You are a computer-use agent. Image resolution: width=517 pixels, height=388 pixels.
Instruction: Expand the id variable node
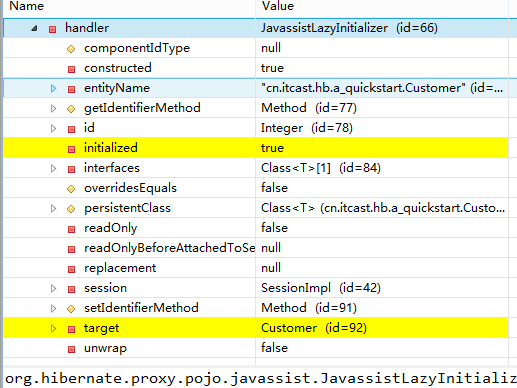click(53, 129)
